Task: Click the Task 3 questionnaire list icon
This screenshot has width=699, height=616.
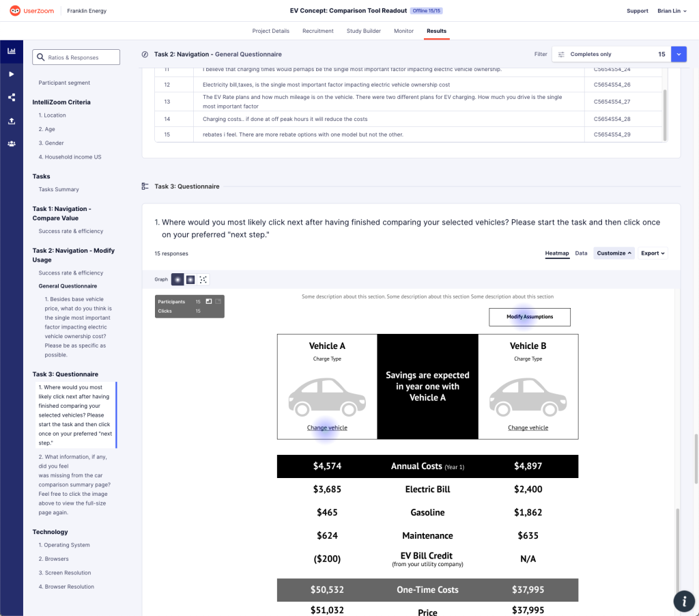Action: click(145, 186)
